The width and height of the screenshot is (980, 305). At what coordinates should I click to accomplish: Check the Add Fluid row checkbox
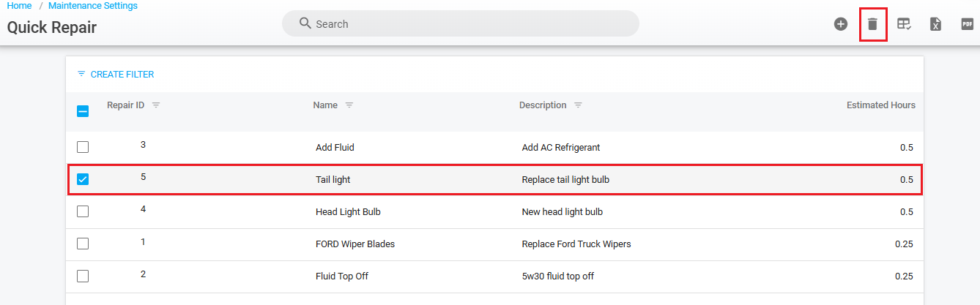[x=83, y=147]
